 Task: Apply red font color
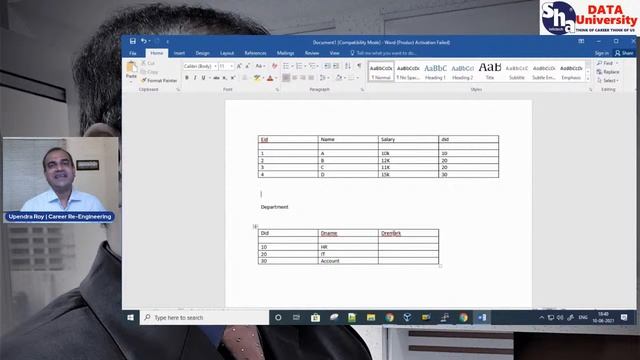click(270, 78)
